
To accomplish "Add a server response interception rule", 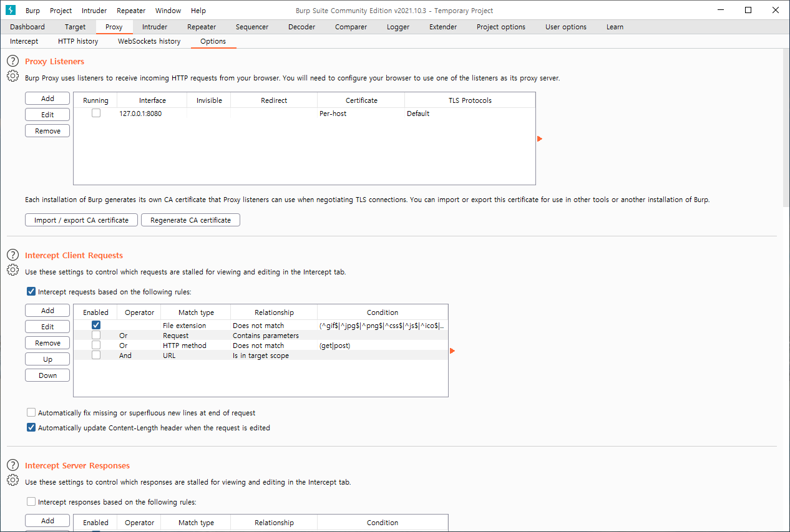I will tap(47, 521).
